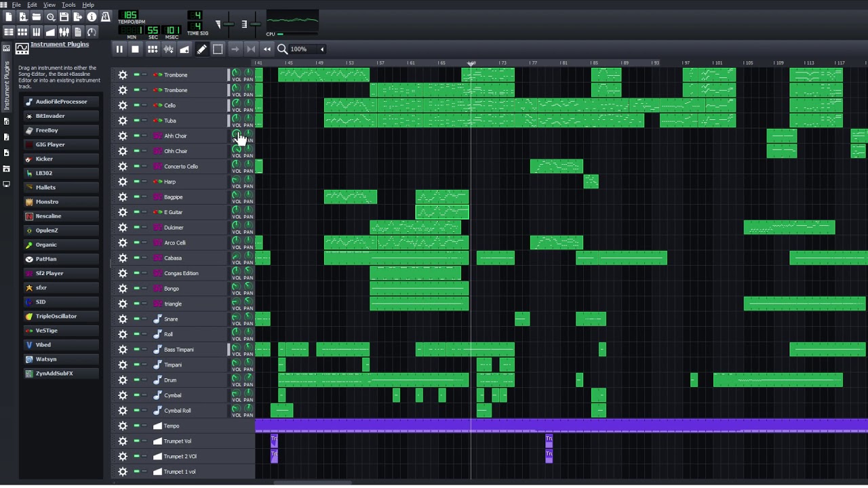This screenshot has width=868, height=488.
Task: Open the Arco Cell instrument track button
Action: click(x=189, y=243)
